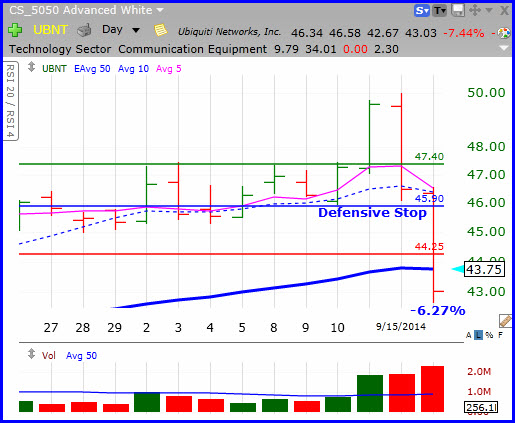Click the Defensive Stop annotation text

point(372,213)
